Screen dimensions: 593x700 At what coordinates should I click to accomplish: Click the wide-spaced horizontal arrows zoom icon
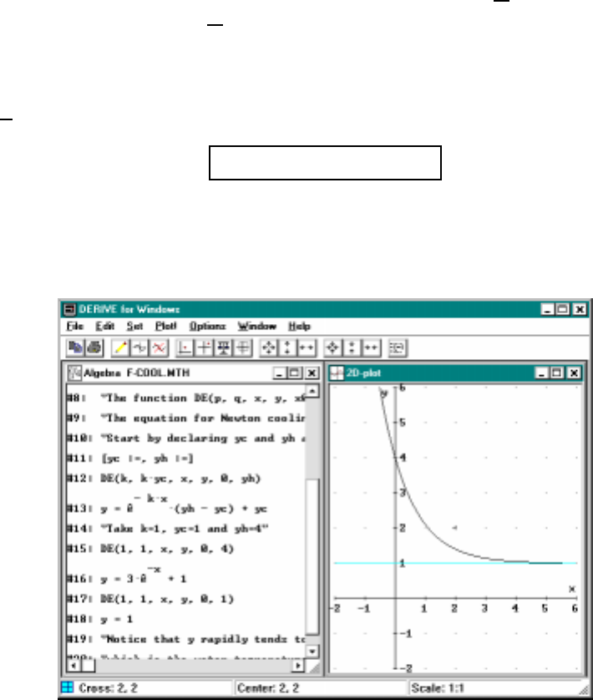(x=307, y=347)
